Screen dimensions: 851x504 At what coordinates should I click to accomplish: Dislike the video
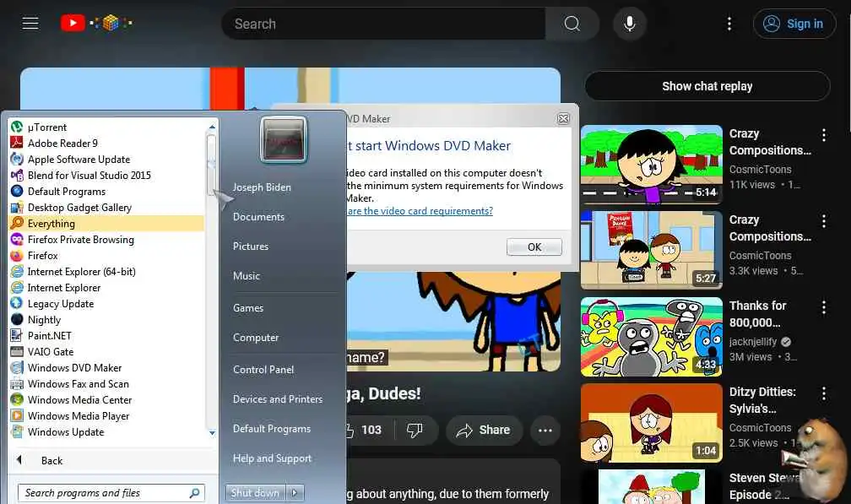[x=415, y=431]
